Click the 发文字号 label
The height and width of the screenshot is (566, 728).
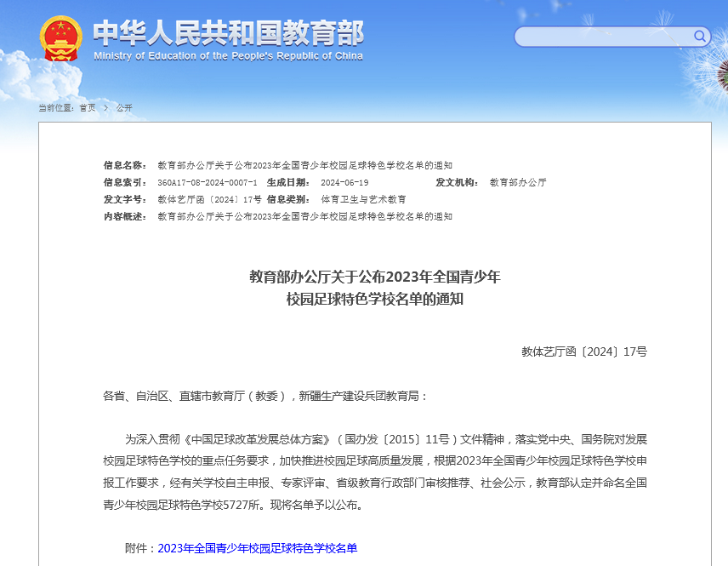[125, 199]
